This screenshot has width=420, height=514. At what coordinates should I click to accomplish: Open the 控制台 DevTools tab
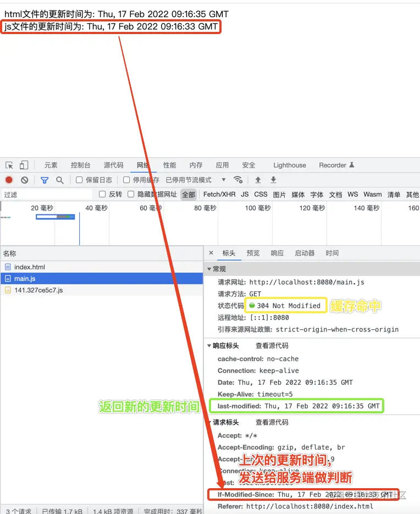(80, 165)
